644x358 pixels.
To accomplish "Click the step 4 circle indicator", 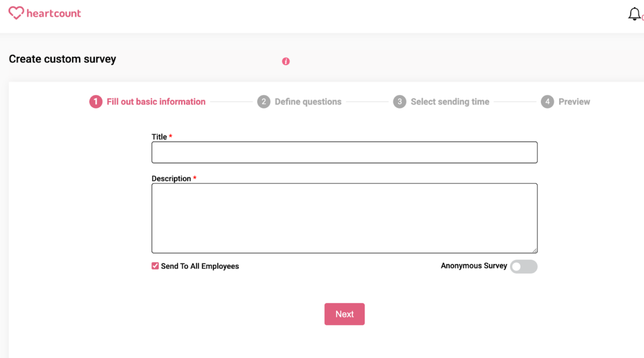I will [x=547, y=101].
